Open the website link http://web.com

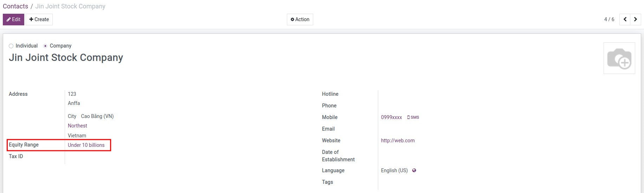coord(398,141)
